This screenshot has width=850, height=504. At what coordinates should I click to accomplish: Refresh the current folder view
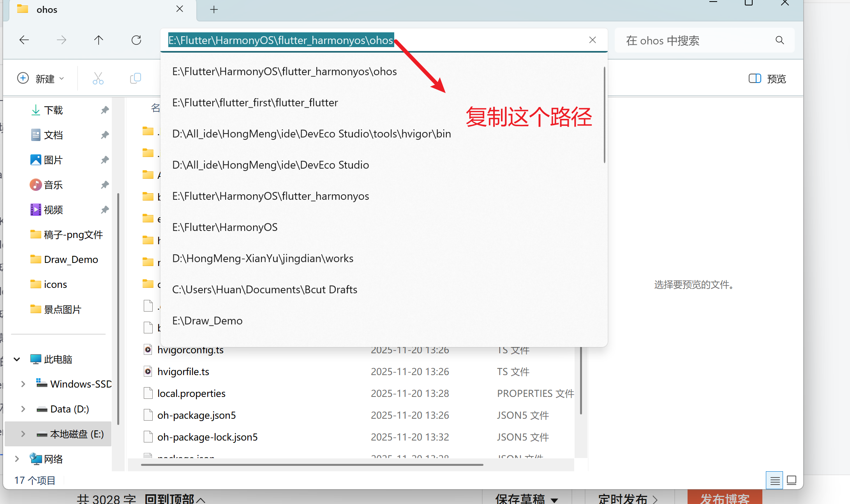pyautogui.click(x=136, y=40)
